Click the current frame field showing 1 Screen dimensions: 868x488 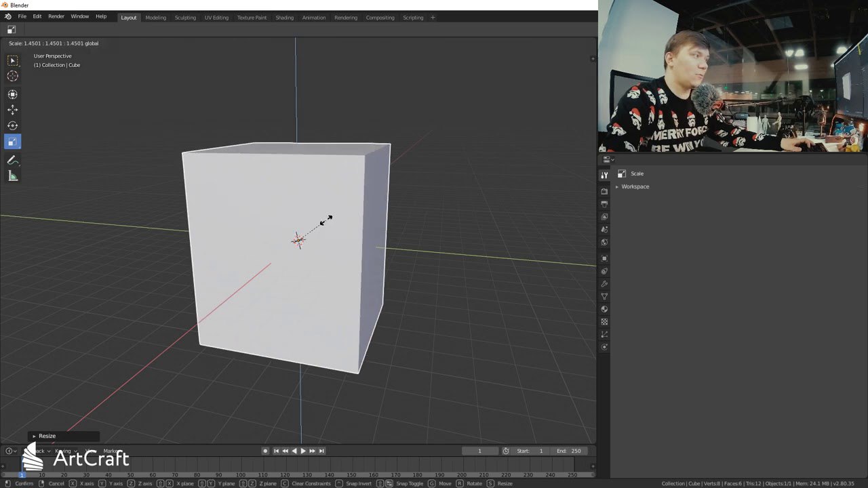tap(479, 451)
